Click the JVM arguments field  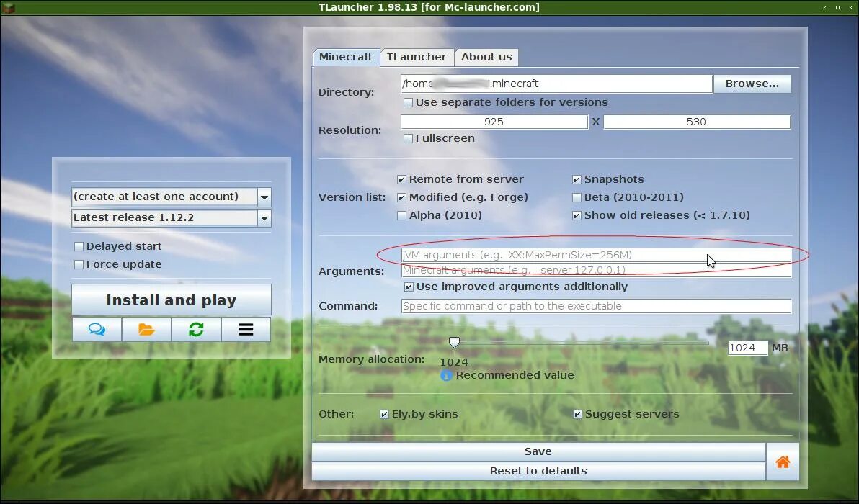(x=596, y=255)
